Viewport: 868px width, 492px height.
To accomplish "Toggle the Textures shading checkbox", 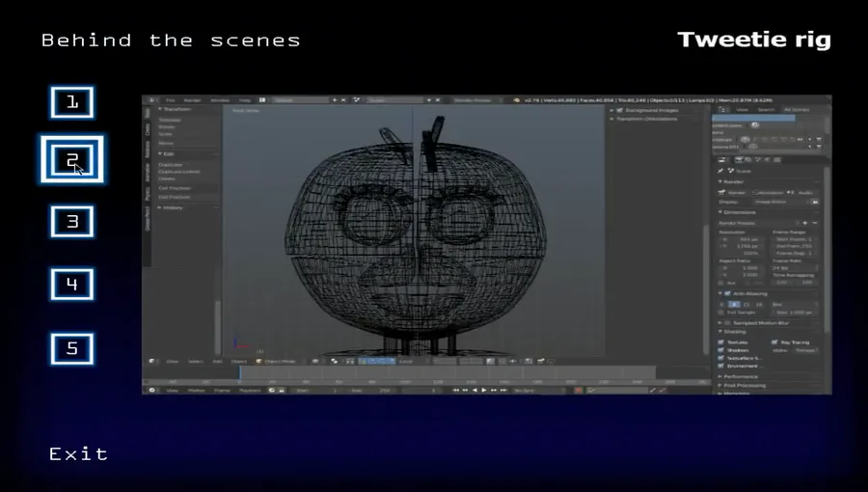I will tap(721, 342).
